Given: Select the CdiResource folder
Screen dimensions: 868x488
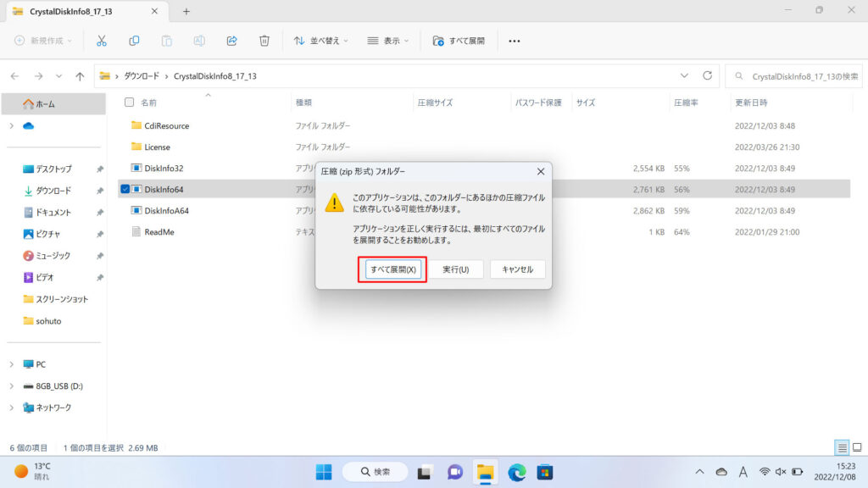Looking at the screenshot, I should tap(167, 125).
